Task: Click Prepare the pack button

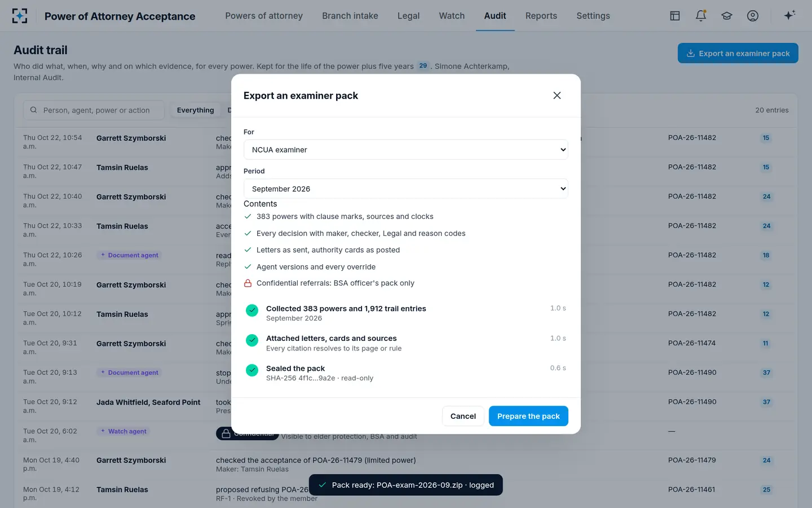Action: 528,416
